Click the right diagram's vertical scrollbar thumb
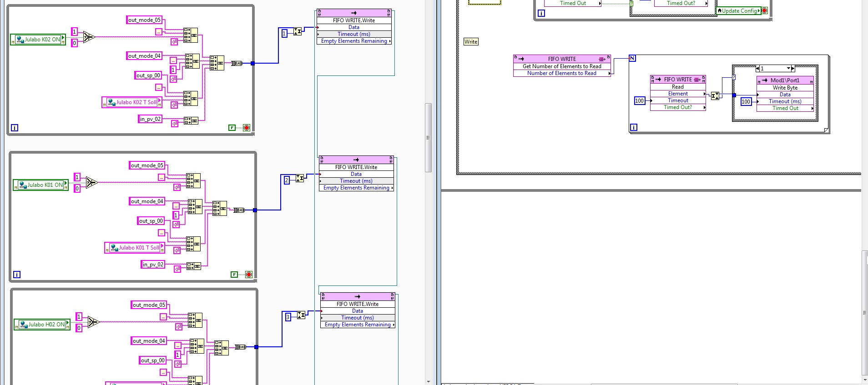This screenshot has height=385, width=868. pyautogui.click(x=865, y=312)
